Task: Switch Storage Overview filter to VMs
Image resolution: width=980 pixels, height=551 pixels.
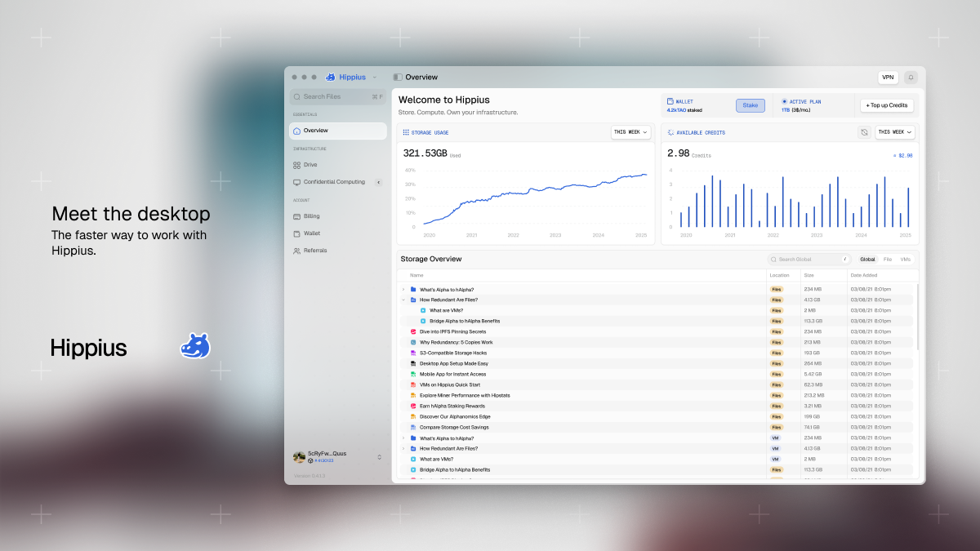Action: (x=906, y=259)
